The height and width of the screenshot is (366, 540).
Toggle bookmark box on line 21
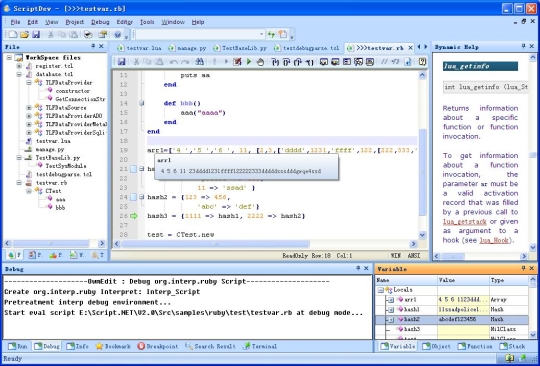(133, 169)
